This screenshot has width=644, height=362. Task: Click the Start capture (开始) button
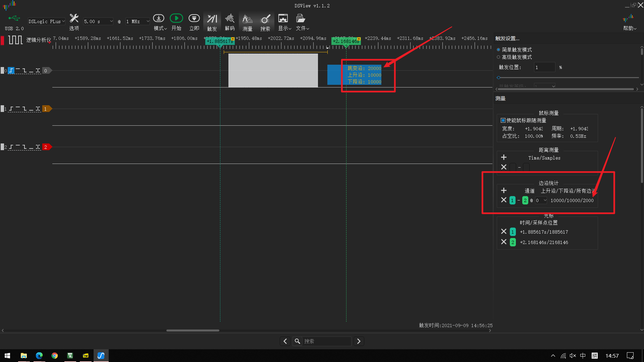[x=176, y=19]
